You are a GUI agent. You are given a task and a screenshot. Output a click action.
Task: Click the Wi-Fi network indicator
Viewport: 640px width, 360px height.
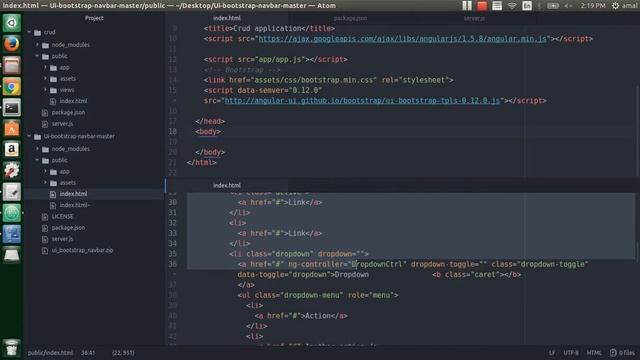coord(511,6)
